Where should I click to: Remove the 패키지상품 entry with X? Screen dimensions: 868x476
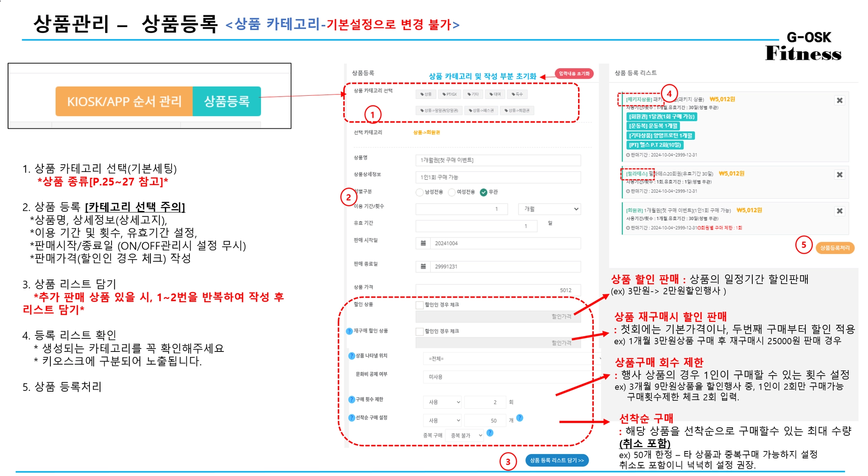coord(839,100)
